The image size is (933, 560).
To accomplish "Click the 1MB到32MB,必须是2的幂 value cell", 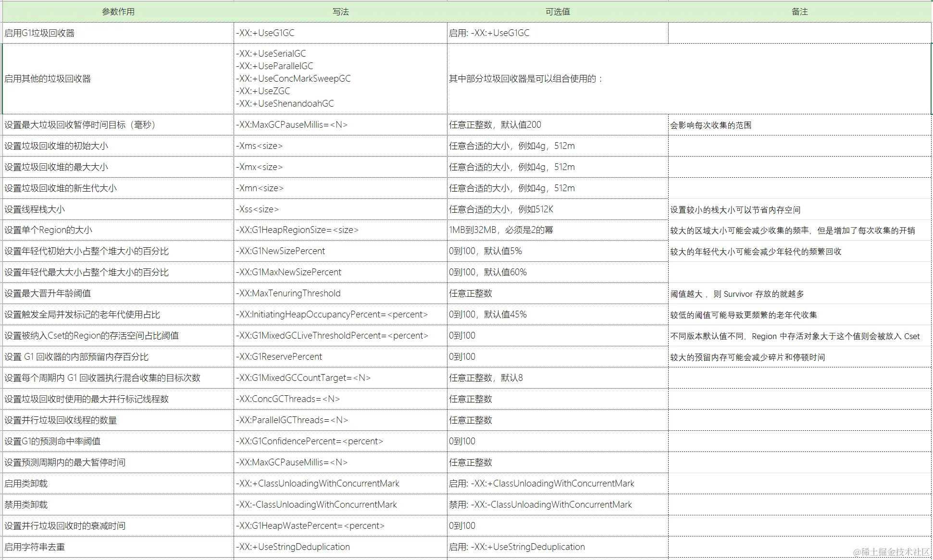I will click(x=501, y=230).
